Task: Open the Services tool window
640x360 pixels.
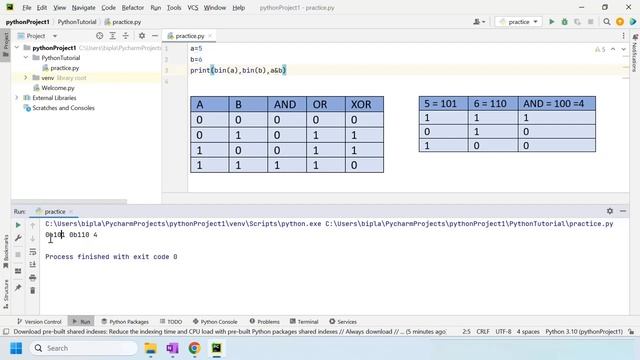Action: coord(343,322)
